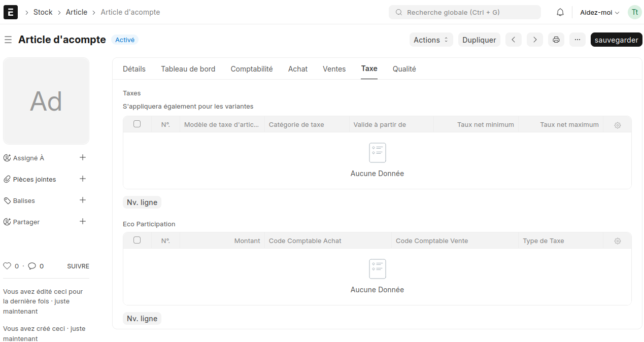
Task: Navigate to Article breadcrumb
Action: pos(77,12)
